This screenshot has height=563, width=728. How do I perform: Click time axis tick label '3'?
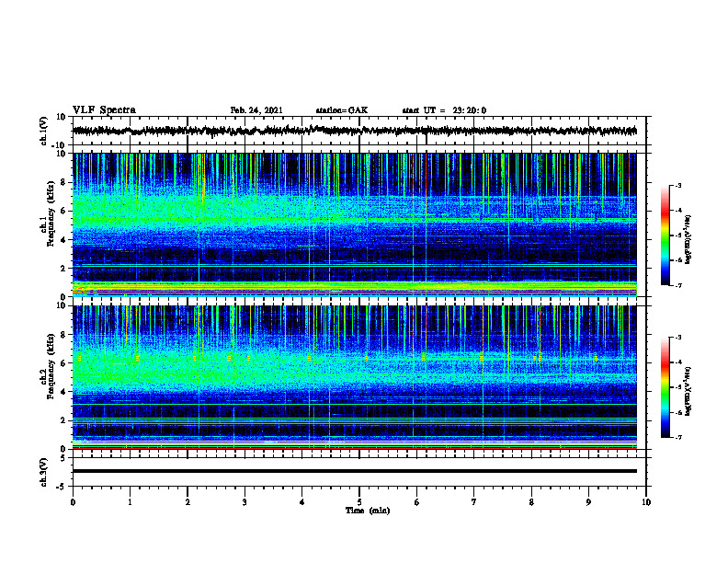pos(245,502)
